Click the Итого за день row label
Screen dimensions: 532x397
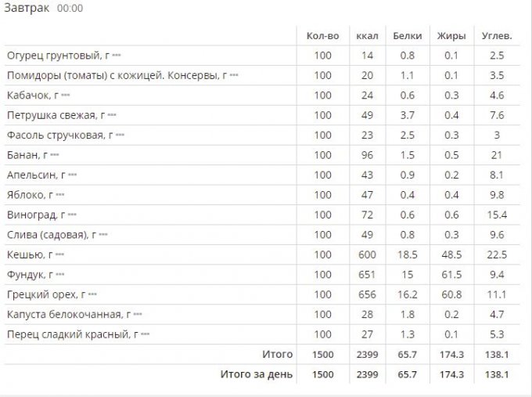click(257, 374)
